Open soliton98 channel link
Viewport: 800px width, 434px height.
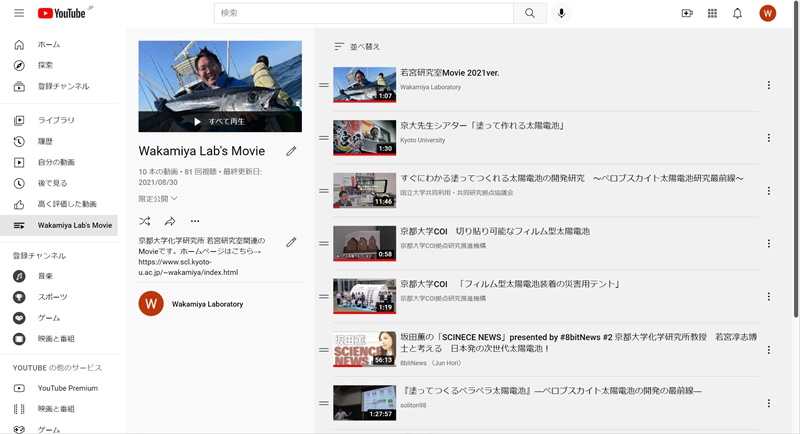[x=413, y=405]
